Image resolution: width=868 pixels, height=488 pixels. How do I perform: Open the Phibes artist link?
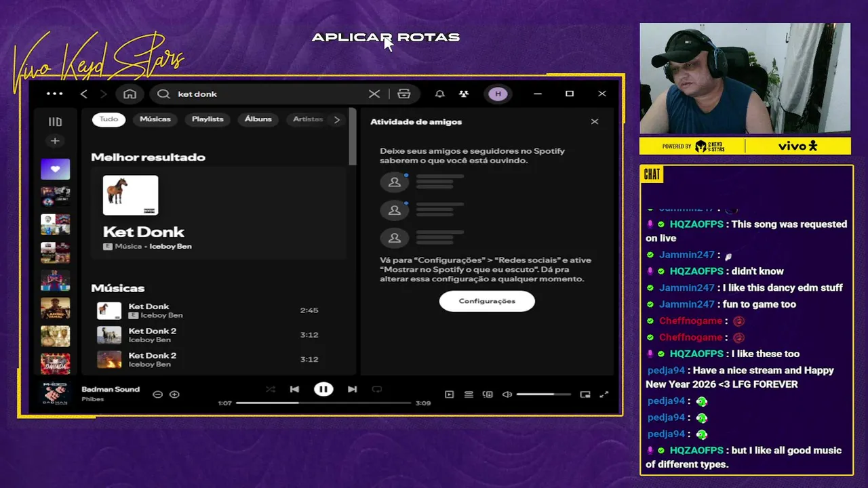click(x=93, y=399)
